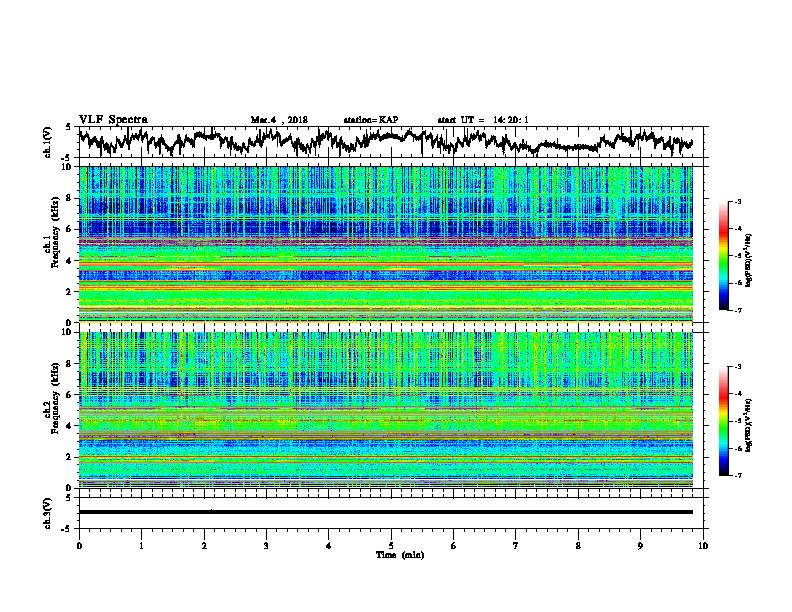This screenshot has width=792, height=612.
Task: Click the 'VLF Spectra' plot title
Action: point(113,120)
